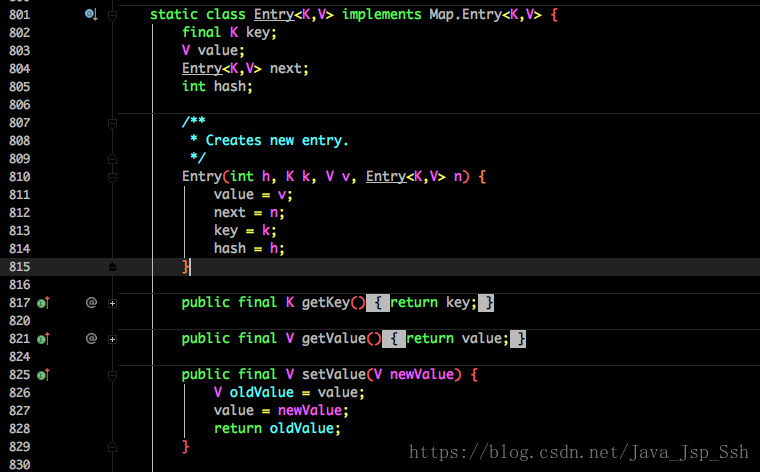Click the 'getKey' method name
Screen dimensions: 760x472
pos(326,303)
